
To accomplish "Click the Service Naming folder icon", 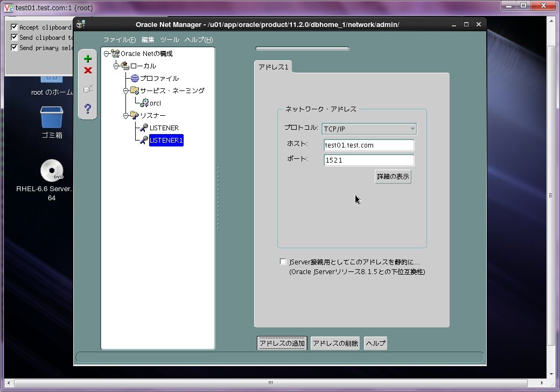I will click(135, 90).
